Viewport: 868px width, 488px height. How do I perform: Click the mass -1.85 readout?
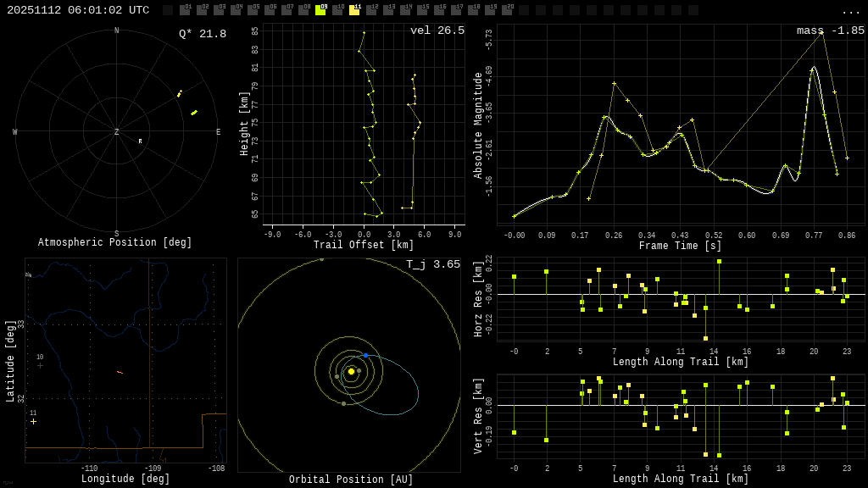pyautogui.click(x=830, y=30)
